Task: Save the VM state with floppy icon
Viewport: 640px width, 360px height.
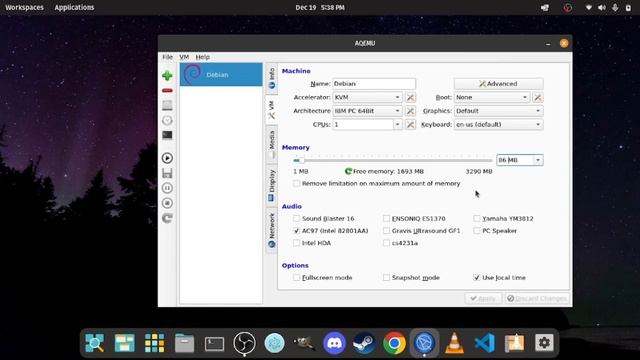Action: click(167, 173)
